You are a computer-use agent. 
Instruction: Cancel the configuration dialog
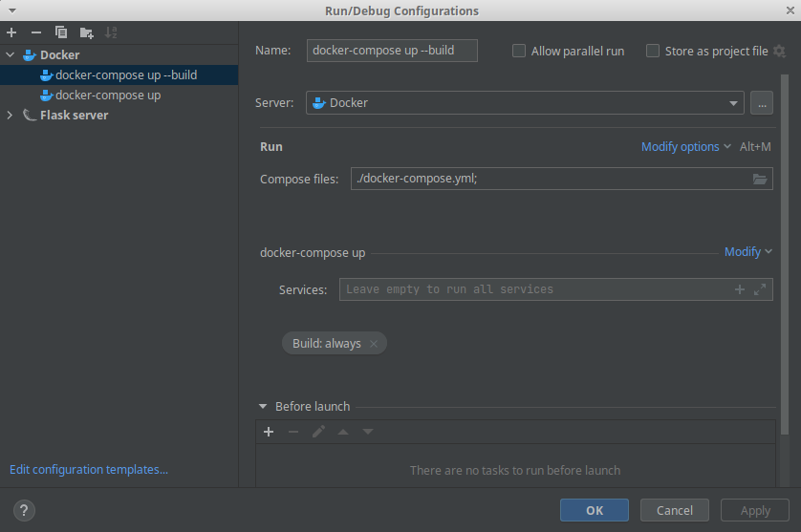pyautogui.click(x=674, y=511)
